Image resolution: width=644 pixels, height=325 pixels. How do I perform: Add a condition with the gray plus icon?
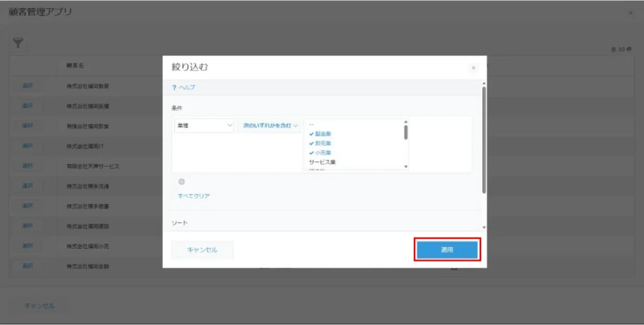pos(182,182)
